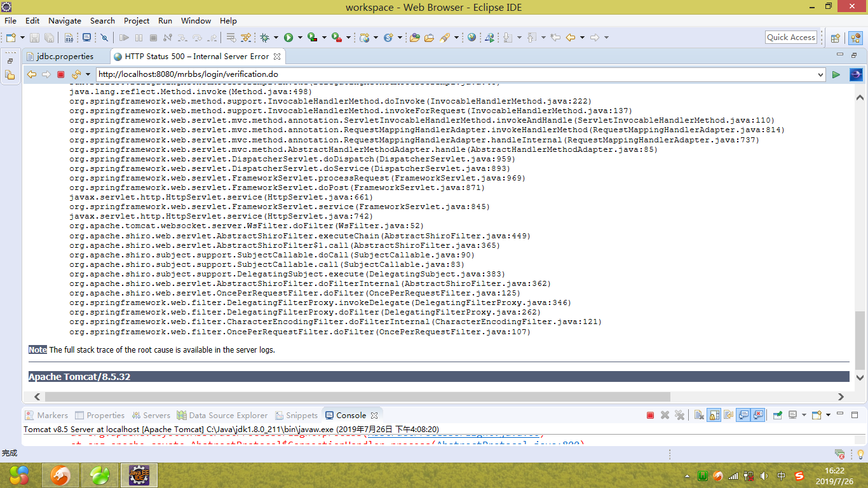This screenshot has width=868, height=488.
Task: Expand the Debug dropdown arrow
Action: pos(275,37)
